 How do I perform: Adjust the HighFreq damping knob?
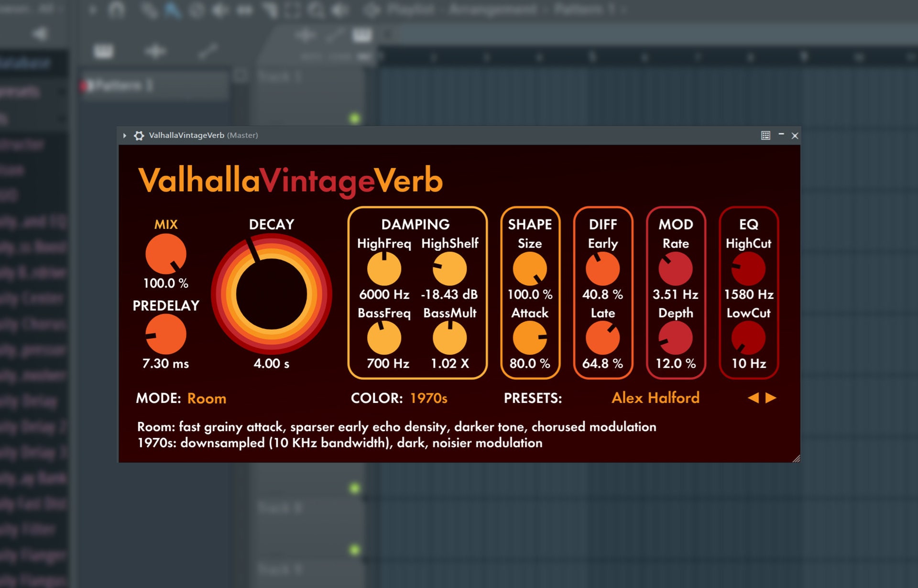click(384, 269)
